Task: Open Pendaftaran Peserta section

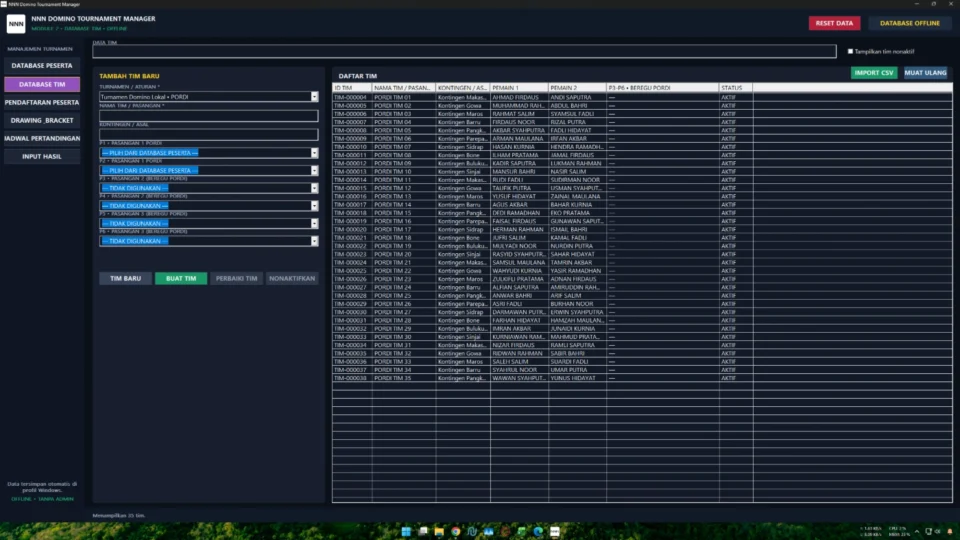Action: pyautogui.click(x=42, y=102)
